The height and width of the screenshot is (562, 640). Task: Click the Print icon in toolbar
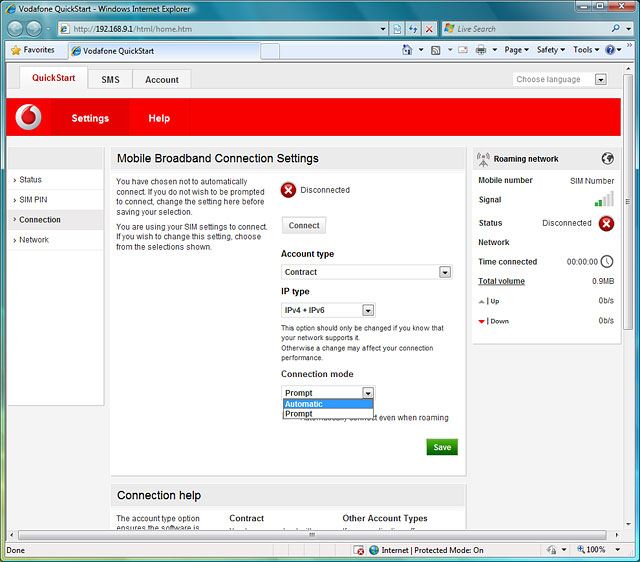[481, 50]
